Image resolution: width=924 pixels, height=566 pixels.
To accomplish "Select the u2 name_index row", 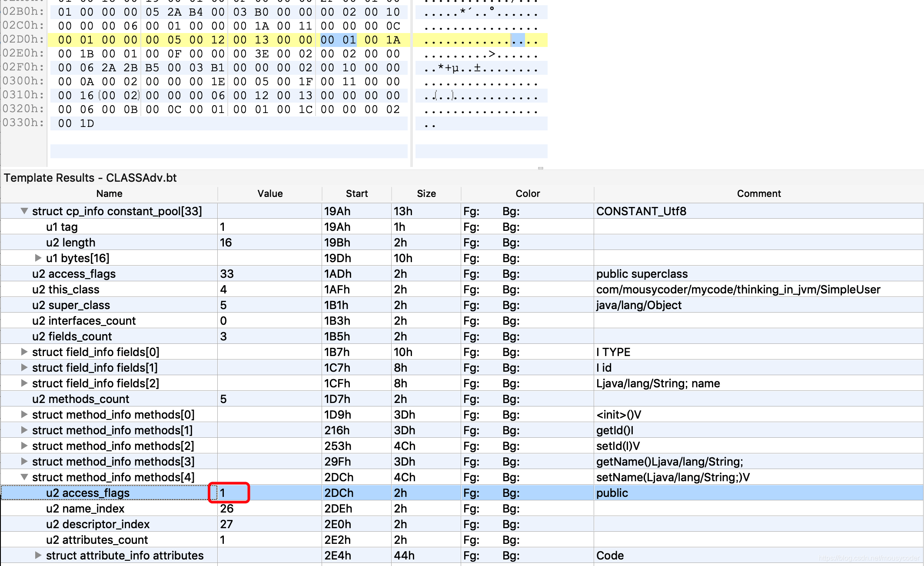I will [85, 509].
